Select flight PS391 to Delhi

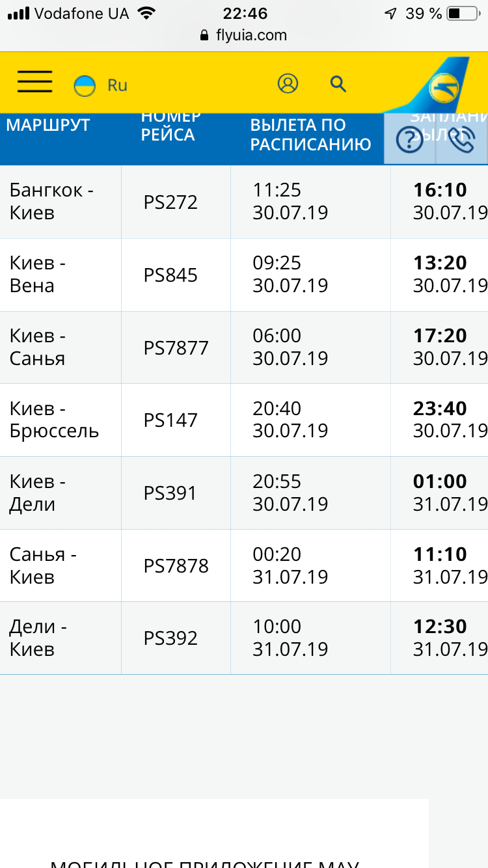tap(170, 493)
